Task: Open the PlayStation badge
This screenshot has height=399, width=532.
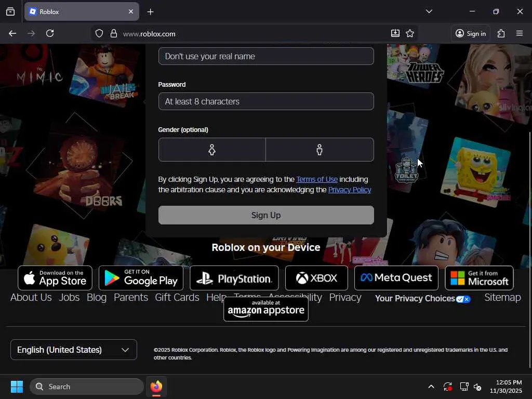Action: click(234, 278)
